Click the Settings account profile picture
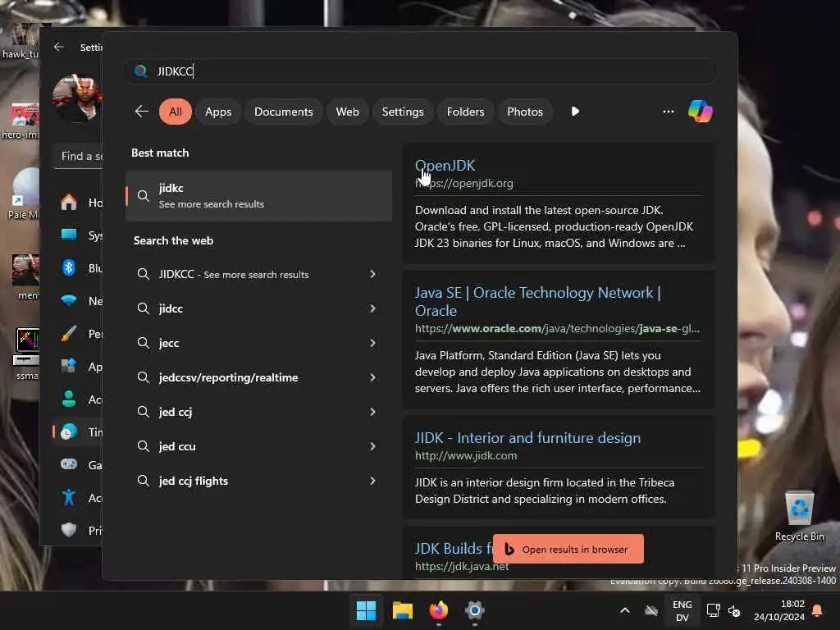840x630 pixels. [77, 99]
